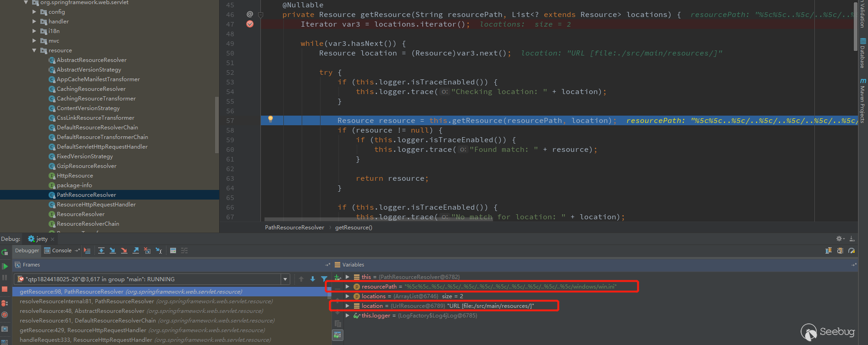This screenshot has width=868, height=345.
Task: Click PathResourceResolver in editor breadcrumb
Action: click(294, 228)
